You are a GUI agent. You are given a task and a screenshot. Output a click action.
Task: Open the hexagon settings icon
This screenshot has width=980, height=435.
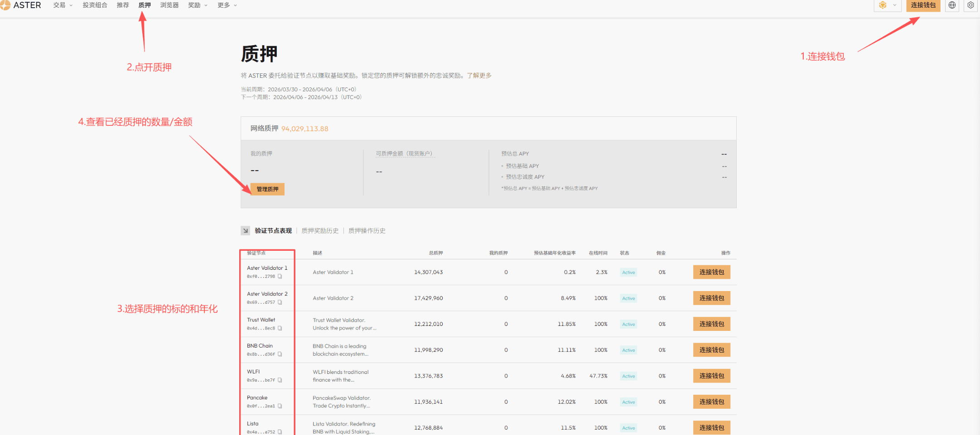click(x=970, y=5)
